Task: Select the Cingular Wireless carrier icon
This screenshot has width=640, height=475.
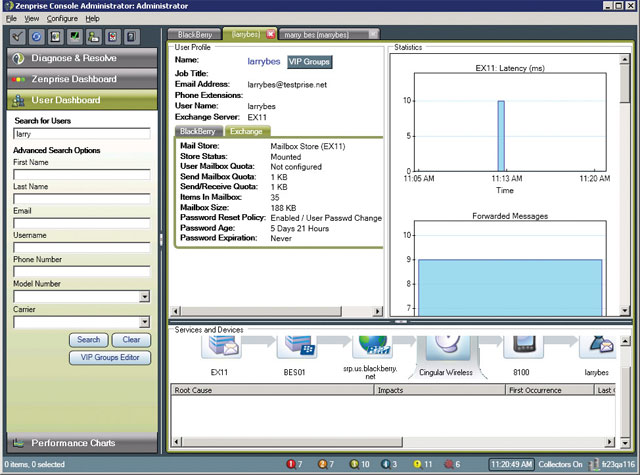Action: 447,347
